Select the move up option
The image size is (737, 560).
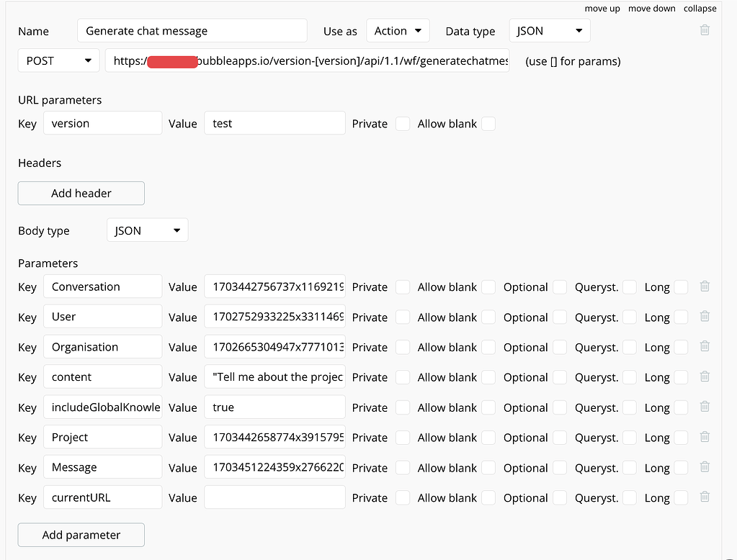coord(602,8)
